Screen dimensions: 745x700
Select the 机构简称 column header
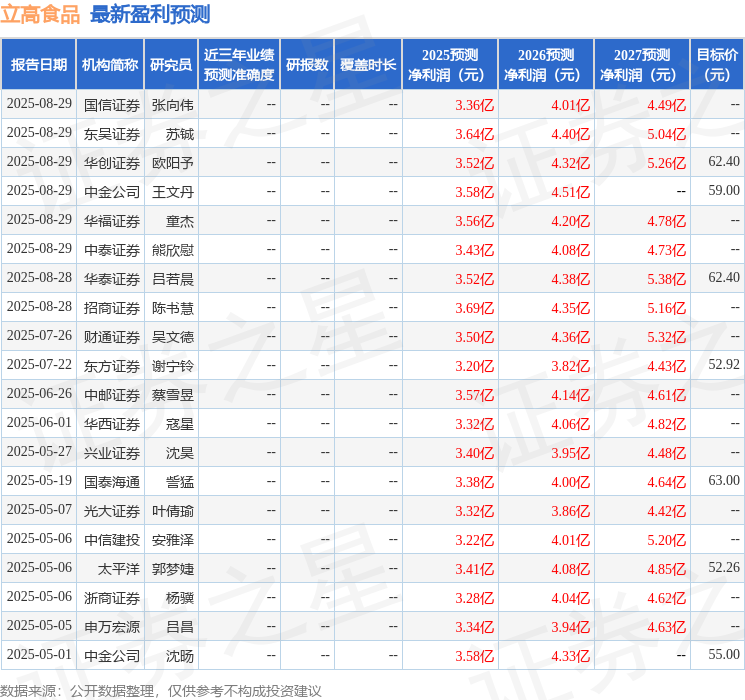[x=110, y=65]
